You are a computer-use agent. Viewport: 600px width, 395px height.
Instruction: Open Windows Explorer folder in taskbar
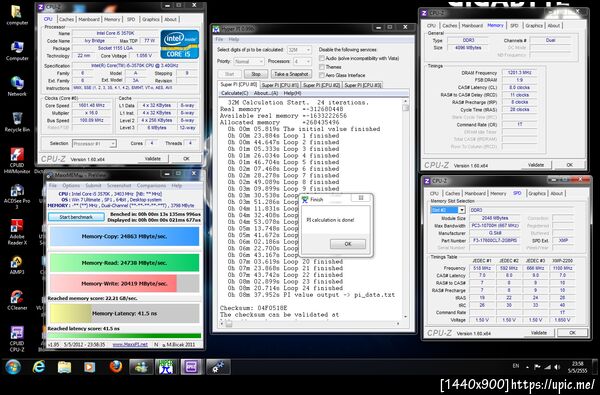[64, 367]
